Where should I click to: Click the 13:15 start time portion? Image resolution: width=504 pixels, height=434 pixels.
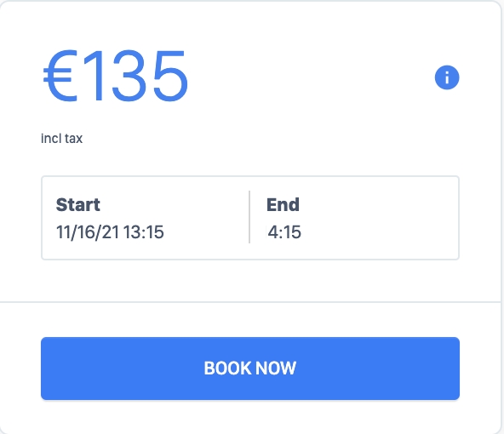pyautogui.click(x=144, y=232)
